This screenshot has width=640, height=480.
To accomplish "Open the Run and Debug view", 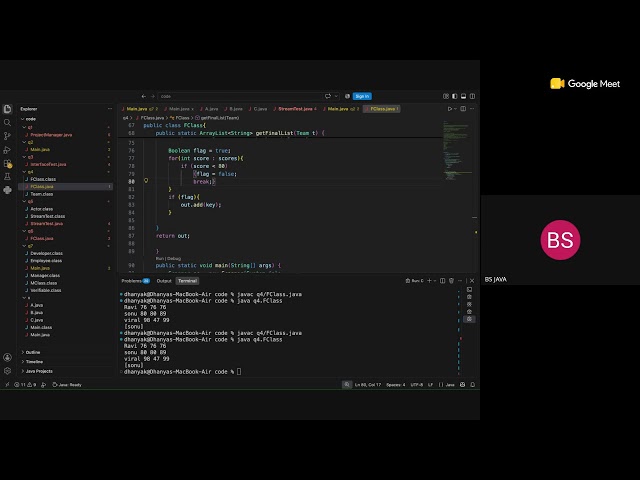I will pyautogui.click(x=7, y=150).
